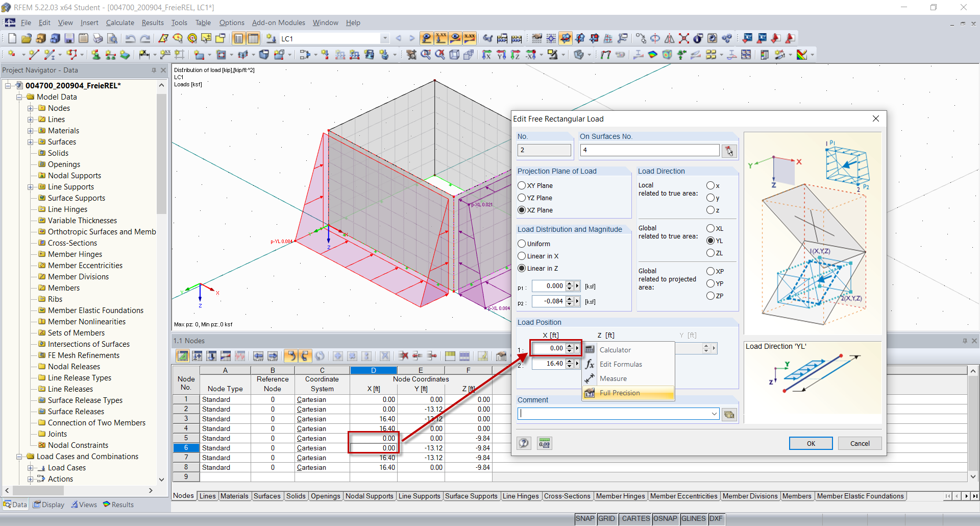Click the surface picker icon beside On Surfaces No.
The width and height of the screenshot is (980, 526).
tap(729, 151)
